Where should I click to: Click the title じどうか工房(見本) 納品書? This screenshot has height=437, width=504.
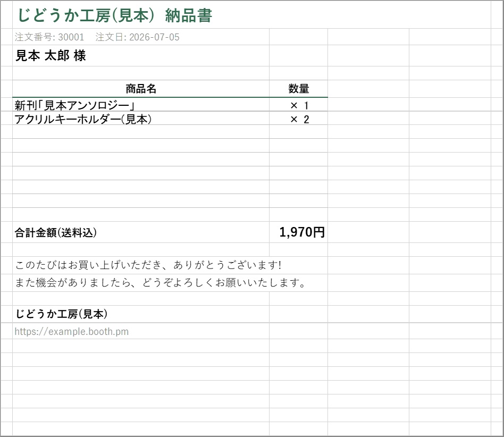point(115,15)
